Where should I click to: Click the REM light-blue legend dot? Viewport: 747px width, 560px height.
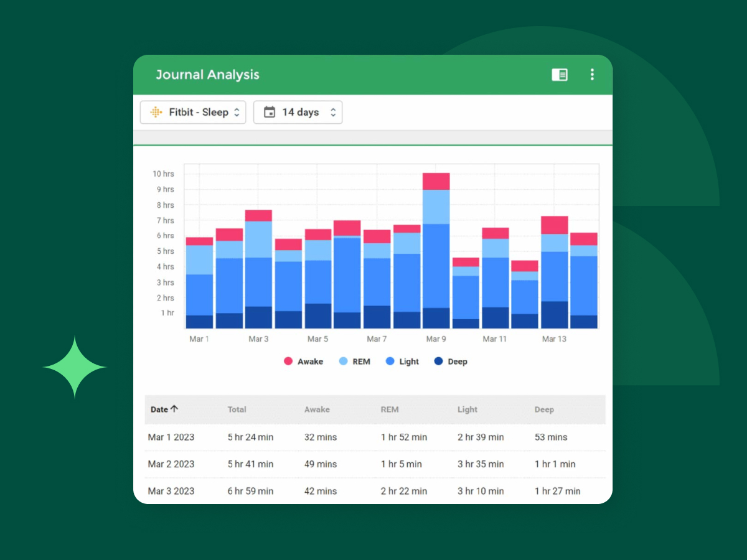[344, 361]
